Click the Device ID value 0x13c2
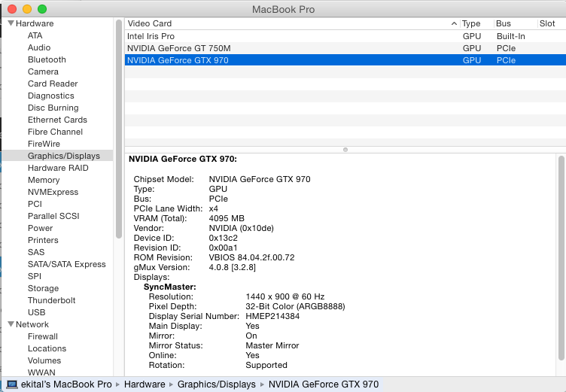Viewport: 566px width, 392px height. pyautogui.click(x=223, y=238)
